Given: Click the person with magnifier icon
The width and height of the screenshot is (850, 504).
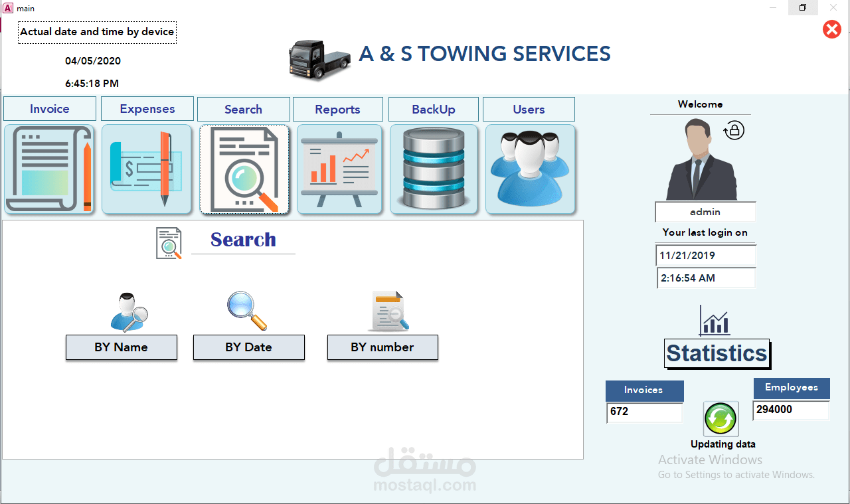Looking at the screenshot, I should click(x=129, y=311).
